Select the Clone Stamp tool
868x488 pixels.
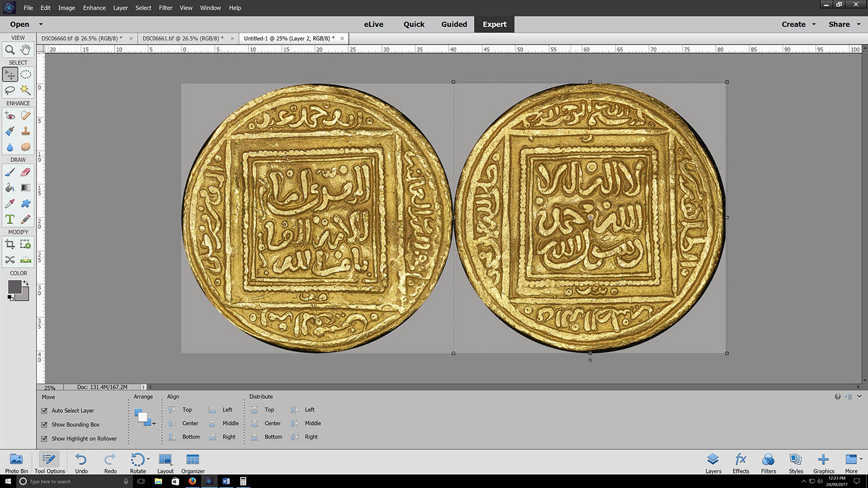[x=25, y=131]
